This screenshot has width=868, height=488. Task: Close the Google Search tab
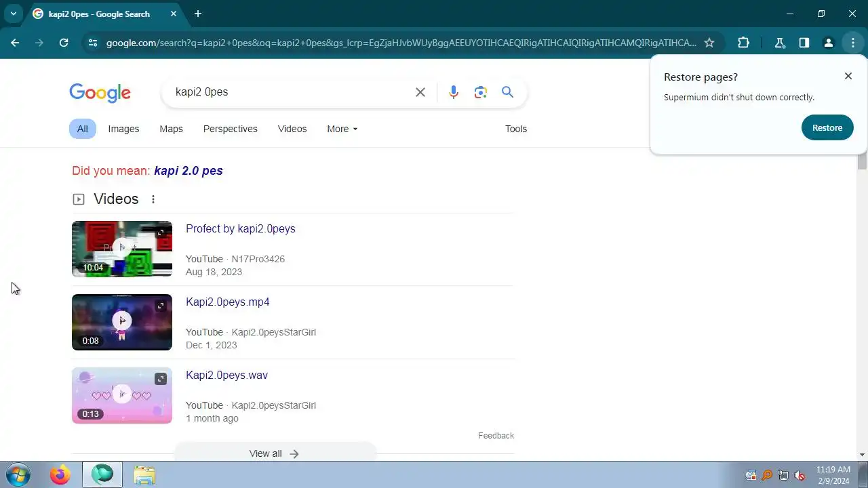[173, 14]
